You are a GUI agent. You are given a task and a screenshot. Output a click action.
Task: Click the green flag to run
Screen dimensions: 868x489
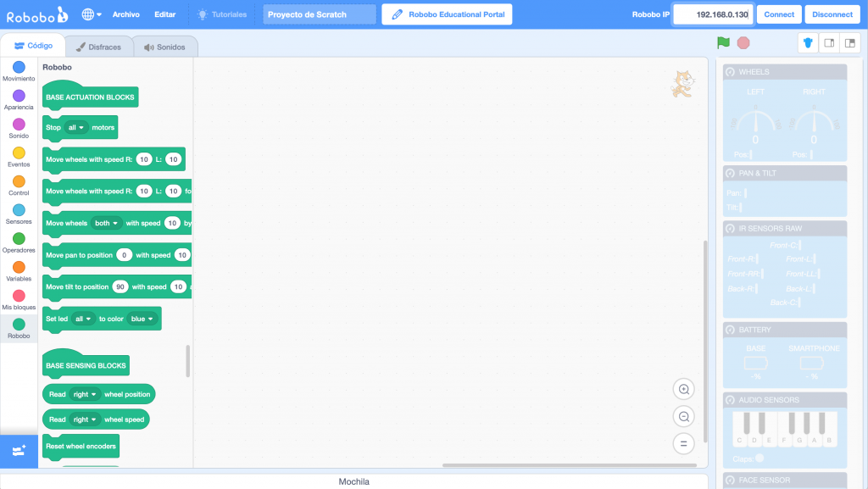(723, 42)
